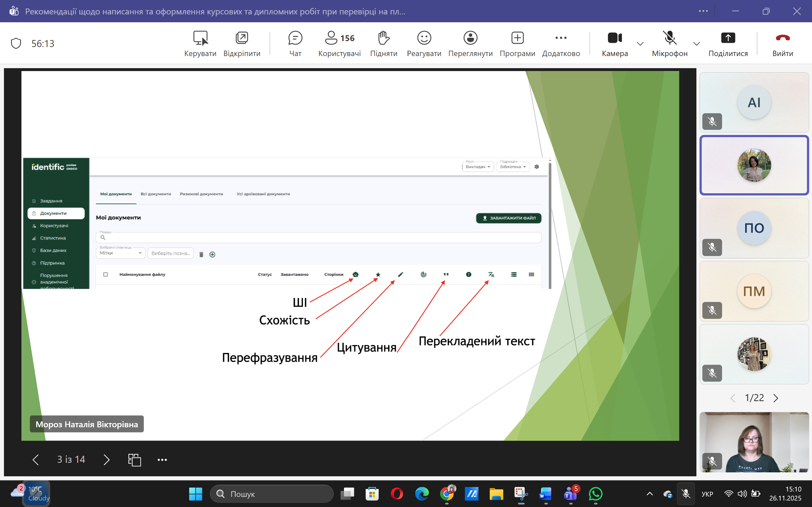Screen dimensions: 812x507
Task: Click the Керувати take-control icon
Action: (x=200, y=38)
